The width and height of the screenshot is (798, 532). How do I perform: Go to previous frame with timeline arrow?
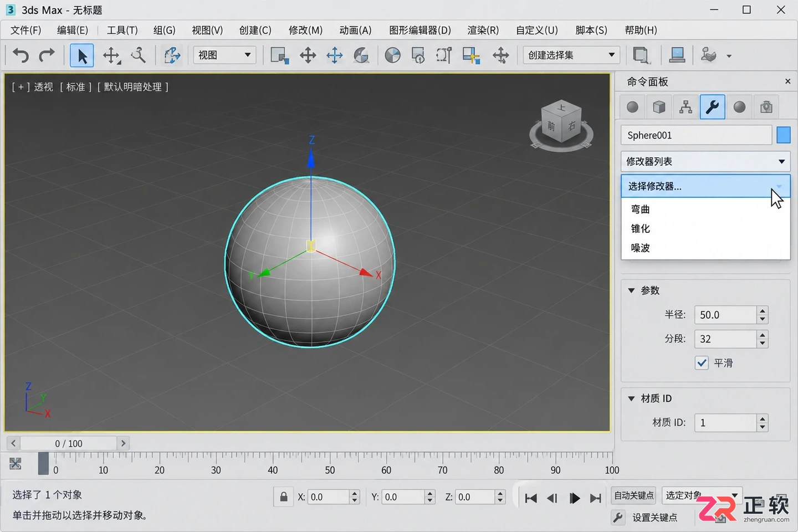pyautogui.click(x=13, y=443)
